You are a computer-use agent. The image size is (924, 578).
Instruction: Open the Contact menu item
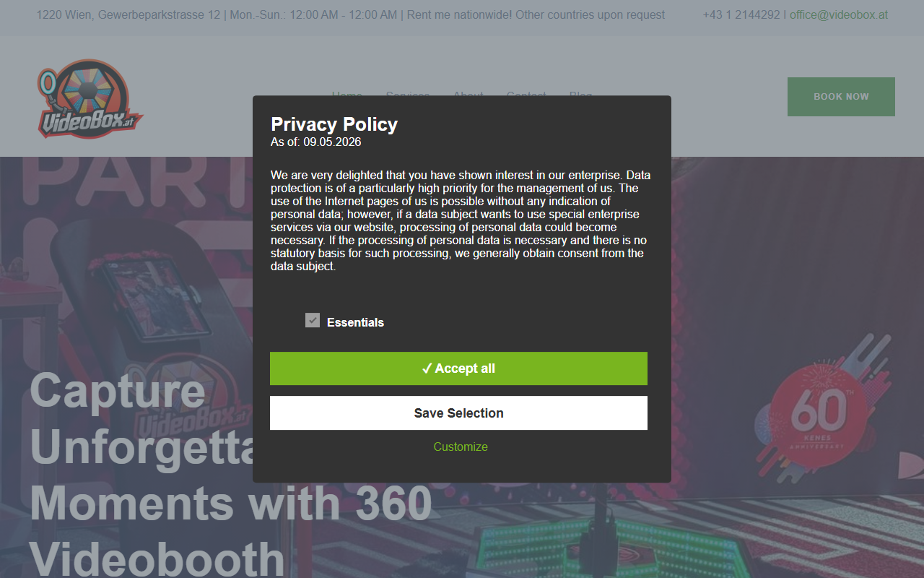(526, 95)
